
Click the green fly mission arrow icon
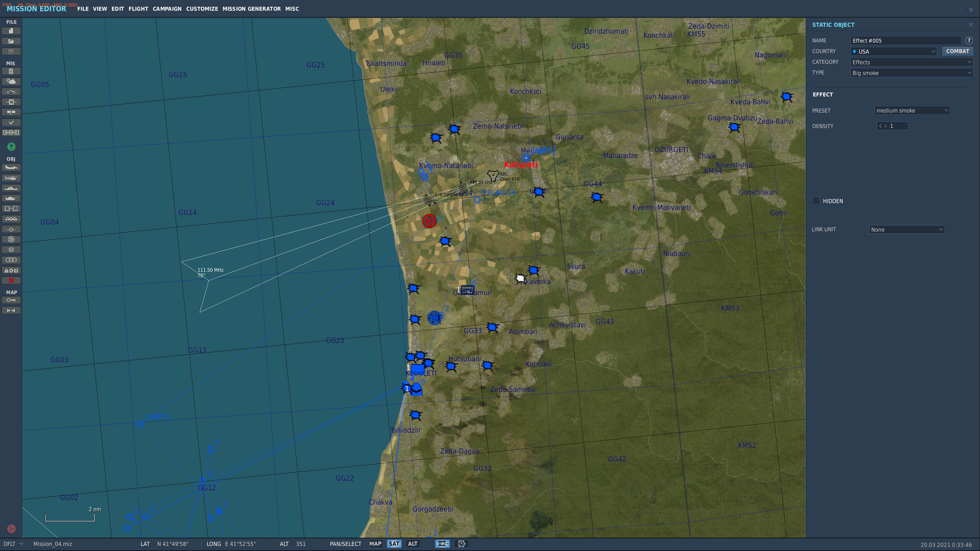tap(11, 146)
